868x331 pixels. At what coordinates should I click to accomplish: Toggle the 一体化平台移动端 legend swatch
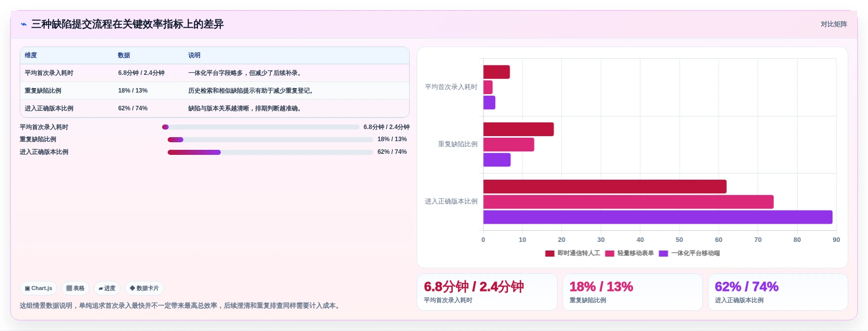663,254
